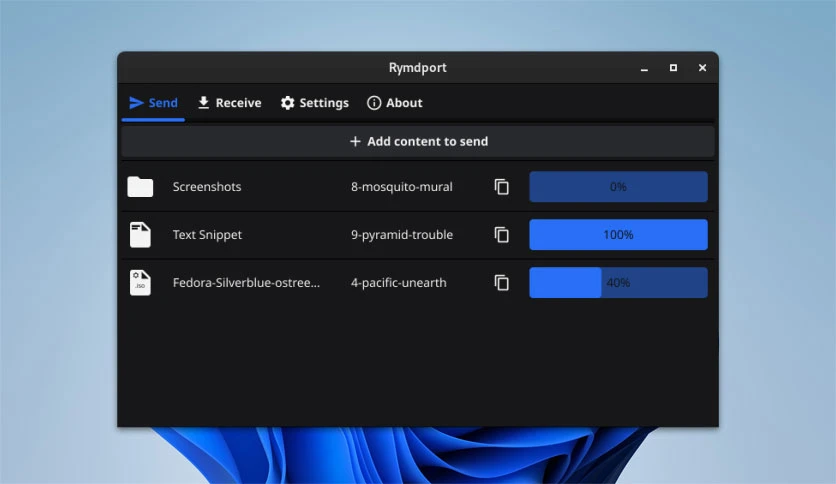Close the Rymdport window
836x484 pixels.
702,68
